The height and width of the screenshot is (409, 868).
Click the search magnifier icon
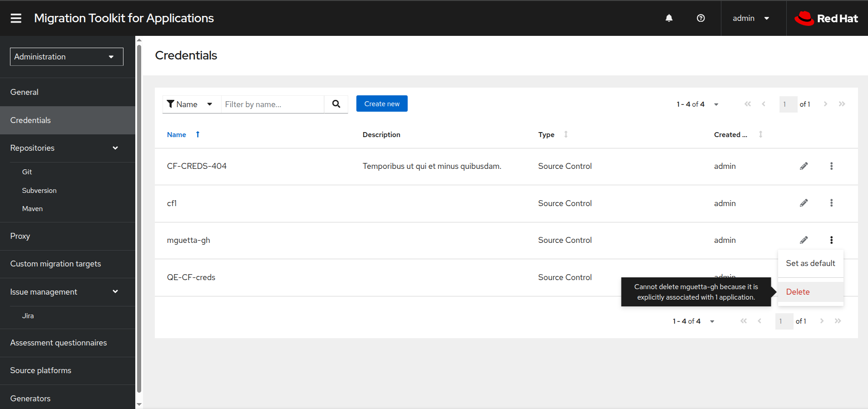(336, 104)
